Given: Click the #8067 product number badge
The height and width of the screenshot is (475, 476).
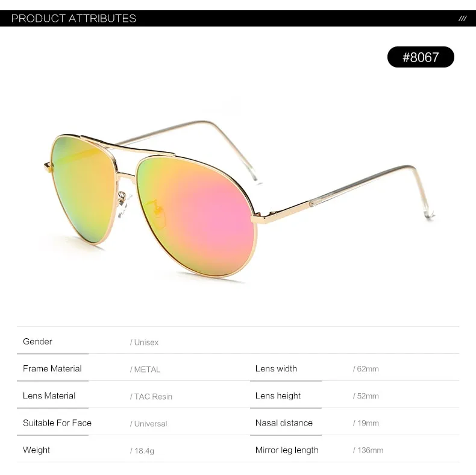Looking at the screenshot, I should click(x=421, y=57).
